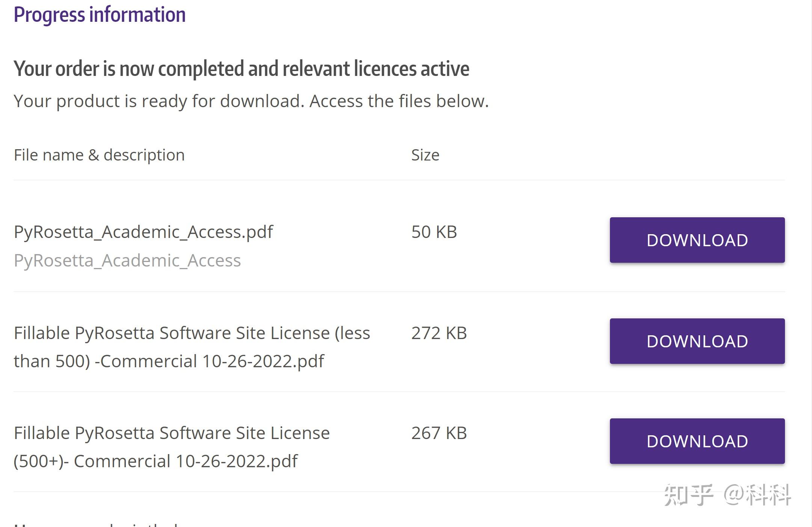The width and height of the screenshot is (812, 527).
Task: Click the Size column header
Action: click(425, 155)
